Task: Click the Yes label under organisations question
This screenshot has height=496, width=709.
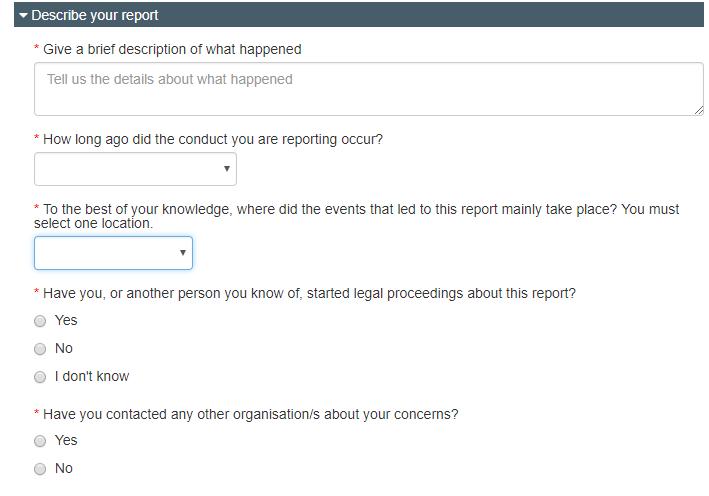Action: click(x=66, y=440)
